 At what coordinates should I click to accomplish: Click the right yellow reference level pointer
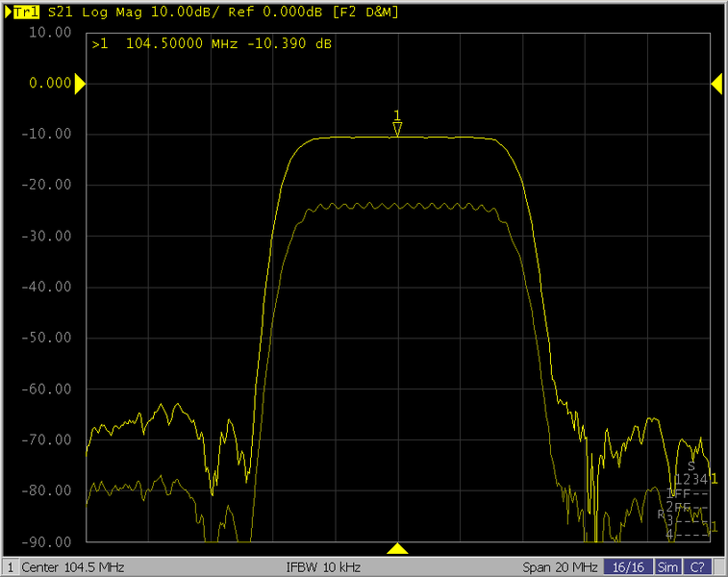(716, 85)
